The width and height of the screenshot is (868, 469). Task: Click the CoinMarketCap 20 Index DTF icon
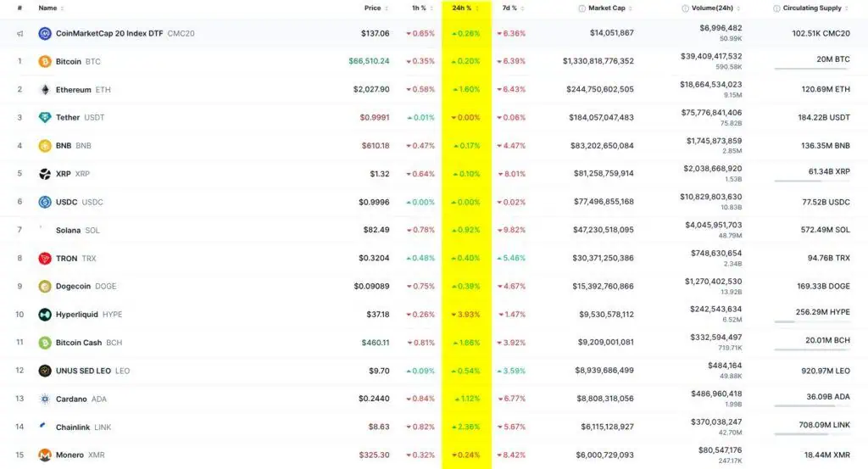pyautogui.click(x=45, y=33)
